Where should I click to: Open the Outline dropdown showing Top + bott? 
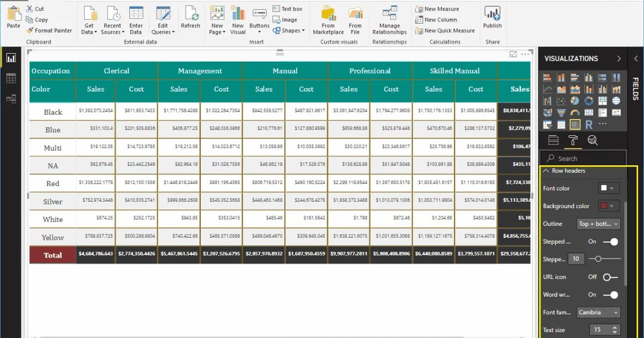(x=598, y=224)
